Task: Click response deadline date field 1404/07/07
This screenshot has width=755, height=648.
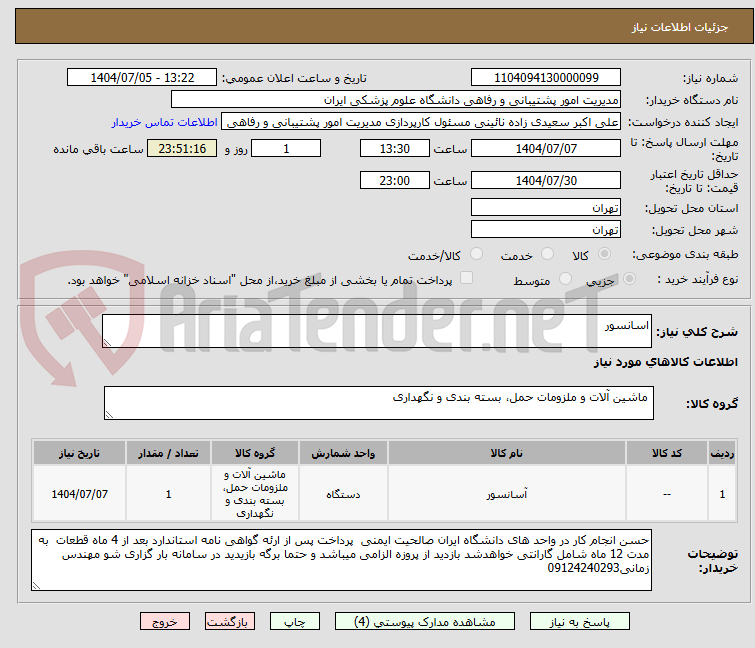Action: point(546,148)
